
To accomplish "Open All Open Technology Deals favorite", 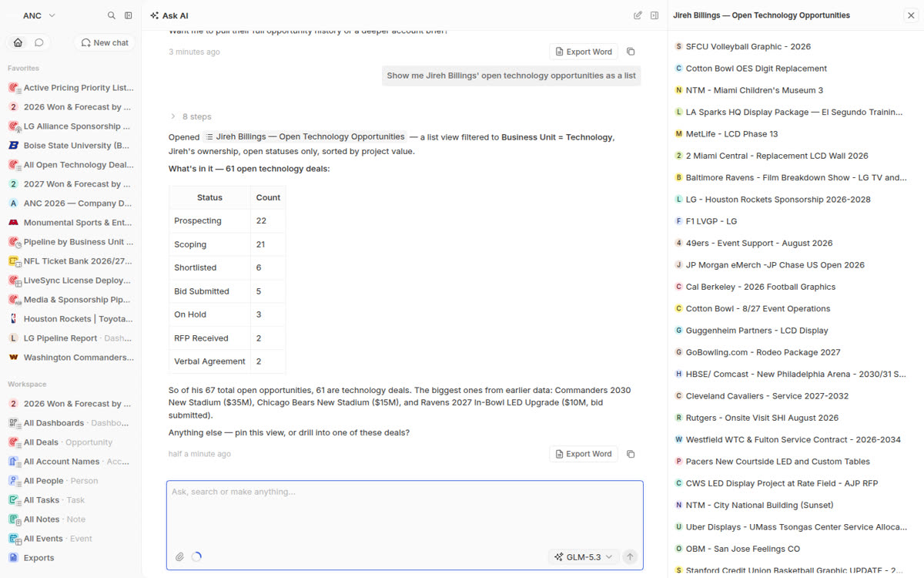I will point(71,165).
